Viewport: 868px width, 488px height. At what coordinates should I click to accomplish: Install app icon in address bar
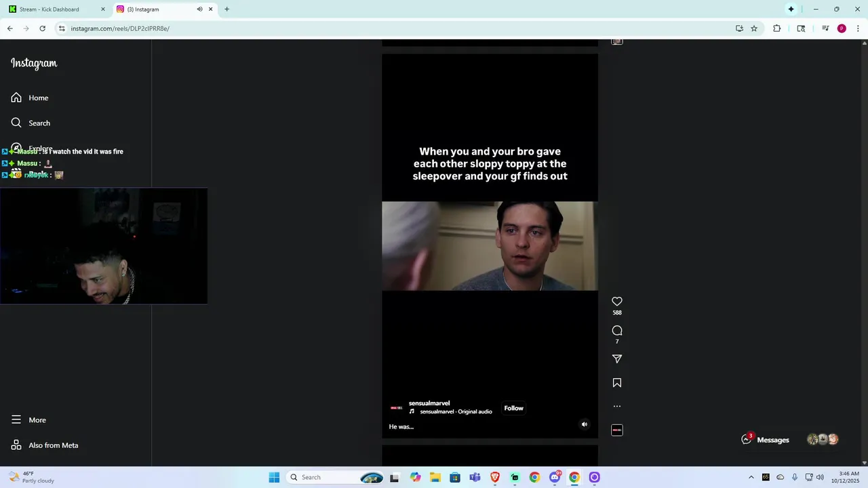pyautogui.click(x=739, y=28)
